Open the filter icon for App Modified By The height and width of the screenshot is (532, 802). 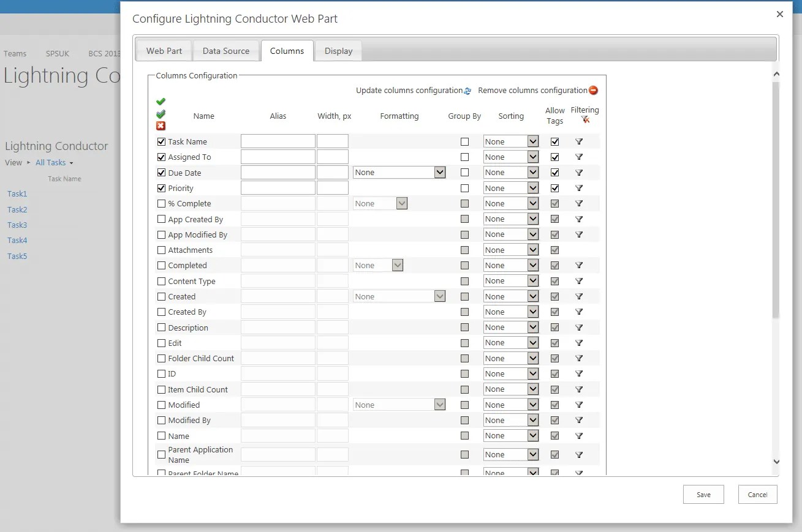tap(579, 234)
